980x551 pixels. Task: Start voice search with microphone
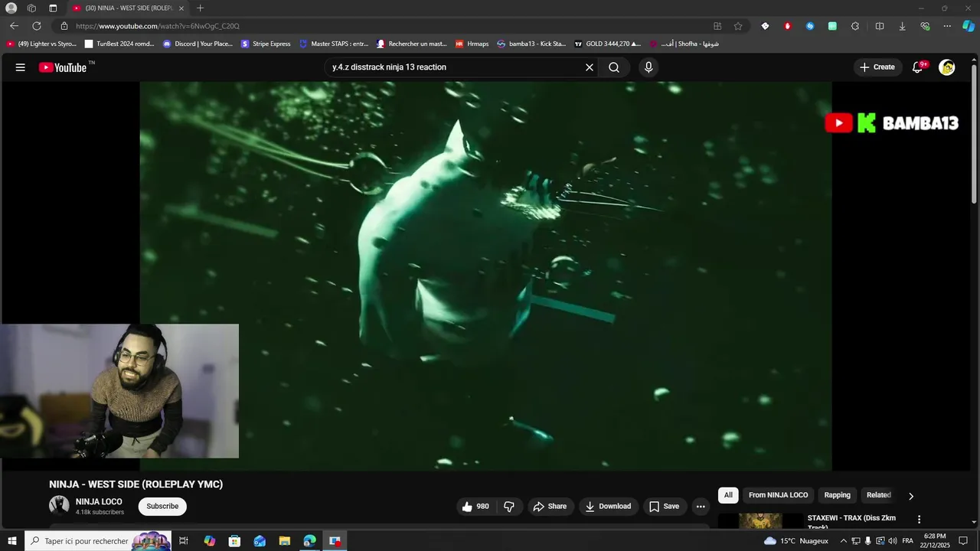pos(648,67)
